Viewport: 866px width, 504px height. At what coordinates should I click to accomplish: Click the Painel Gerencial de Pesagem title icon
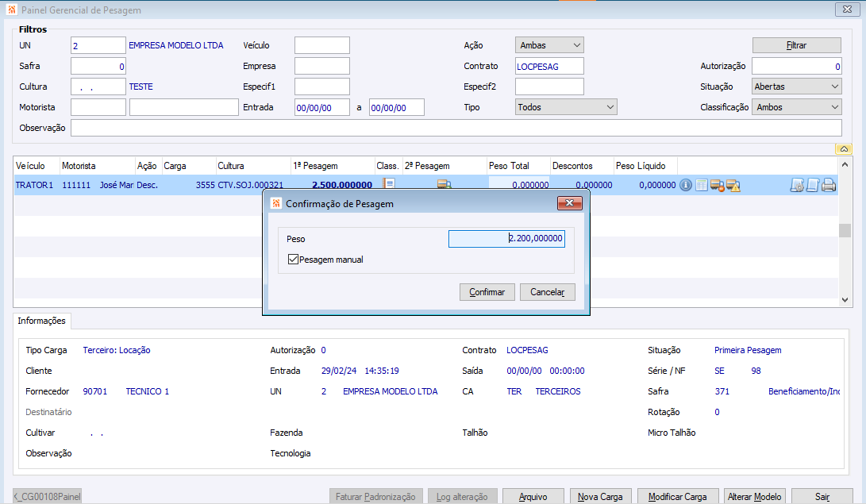pyautogui.click(x=12, y=10)
